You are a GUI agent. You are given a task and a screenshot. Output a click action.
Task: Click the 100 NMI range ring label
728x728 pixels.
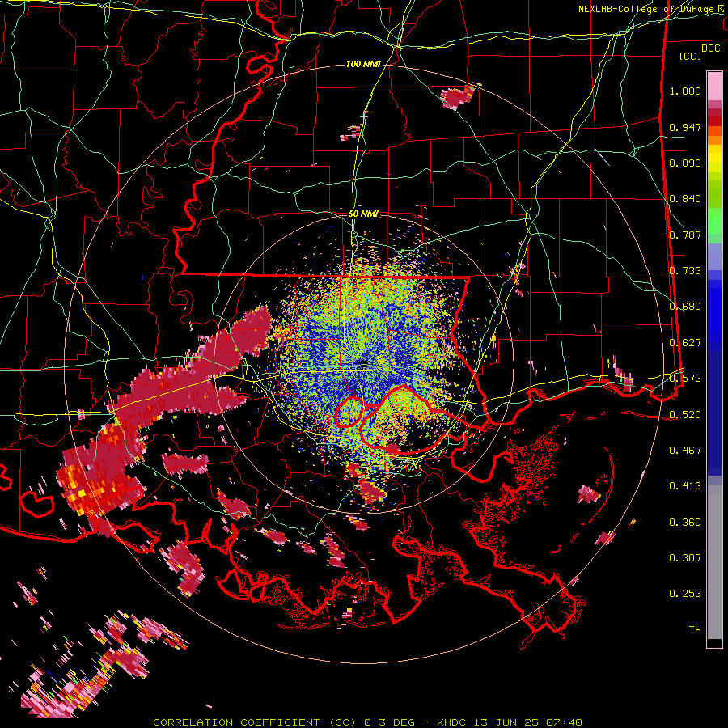[363, 64]
